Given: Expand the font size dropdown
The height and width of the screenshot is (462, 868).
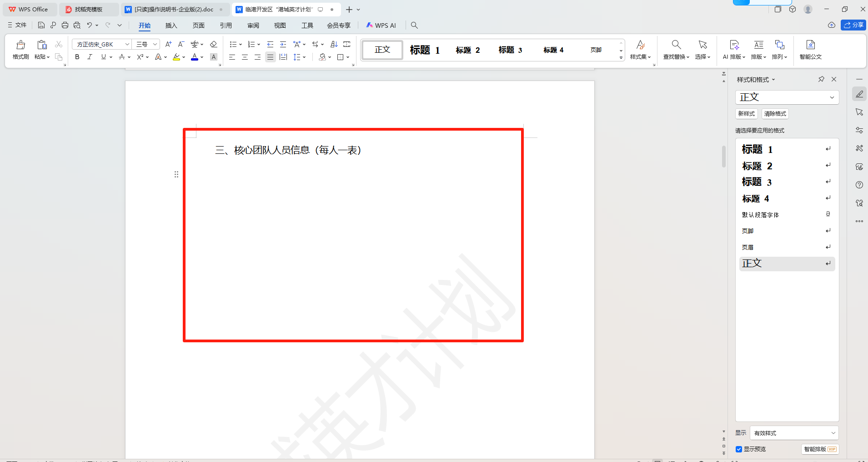Looking at the screenshot, I should [x=155, y=44].
